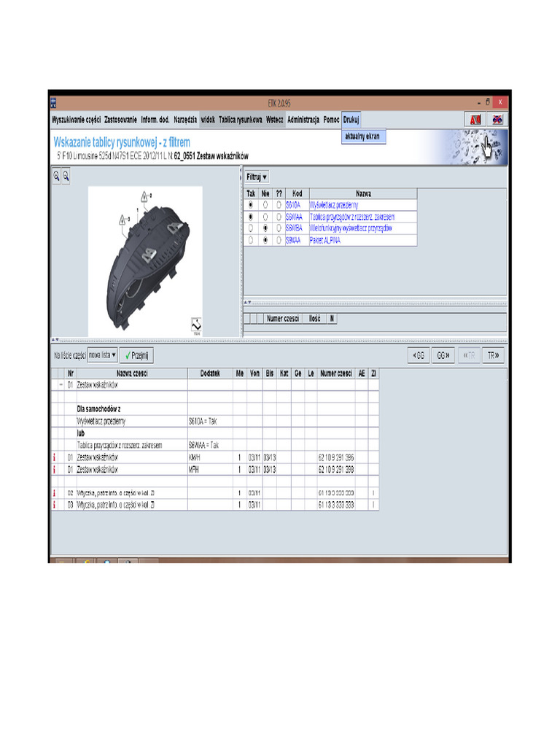
Task: Click the red info icon for part 62 10 9 291 396
Action: click(x=54, y=457)
